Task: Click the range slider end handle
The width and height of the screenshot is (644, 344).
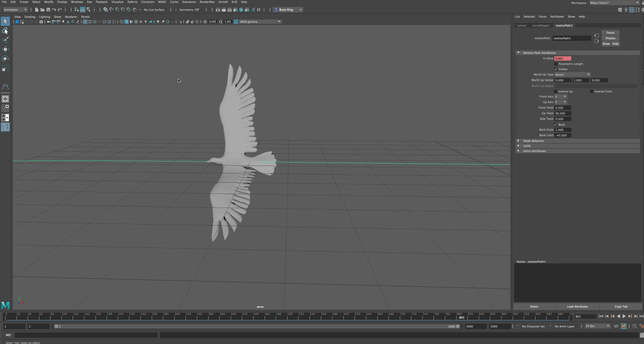Action: [x=458, y=327]
